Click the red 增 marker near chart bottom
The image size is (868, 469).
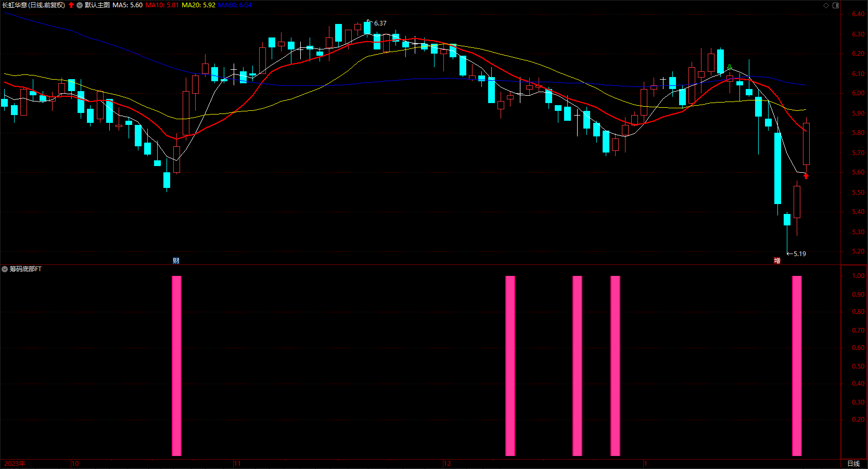point(777,260)
